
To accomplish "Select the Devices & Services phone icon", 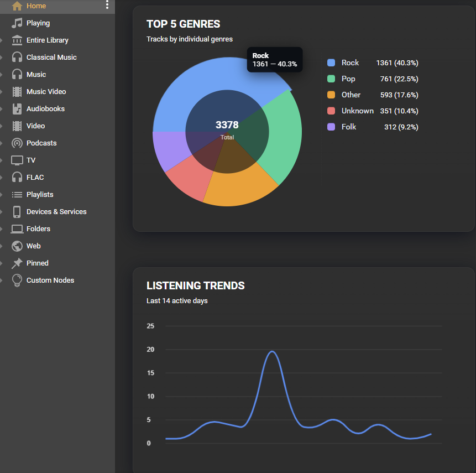I will pyautogui.click(x=17, y=212).
